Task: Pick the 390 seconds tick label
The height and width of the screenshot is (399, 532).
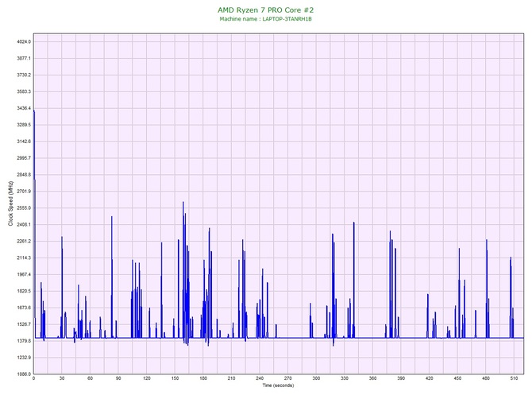Action: 401,378
